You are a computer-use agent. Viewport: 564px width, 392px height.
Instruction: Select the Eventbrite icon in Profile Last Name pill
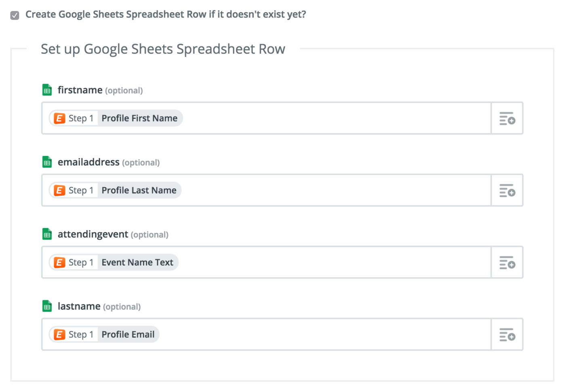(x=59, y=190)
